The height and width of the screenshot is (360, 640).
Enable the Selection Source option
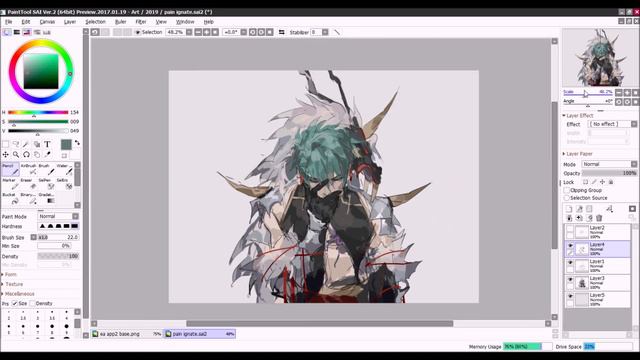click(567, 198)
